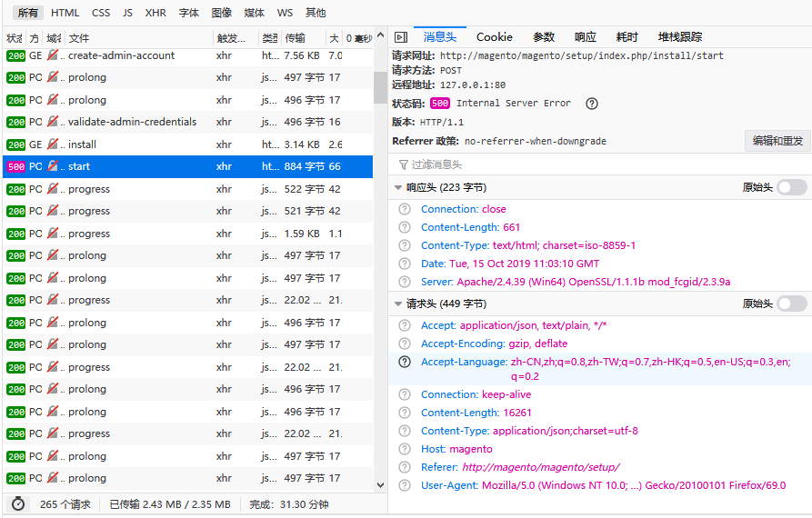
Task: Click help icon beside Content-Length 661 header
Action: (405, 227)
